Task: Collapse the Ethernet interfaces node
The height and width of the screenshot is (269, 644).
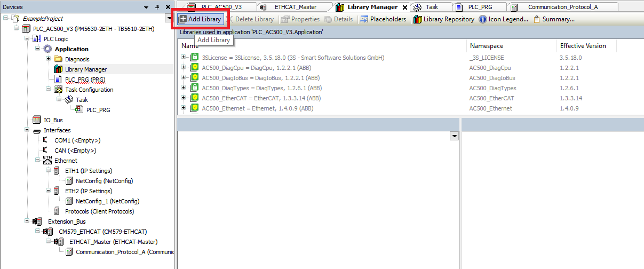Action: [x=37, y=161]
